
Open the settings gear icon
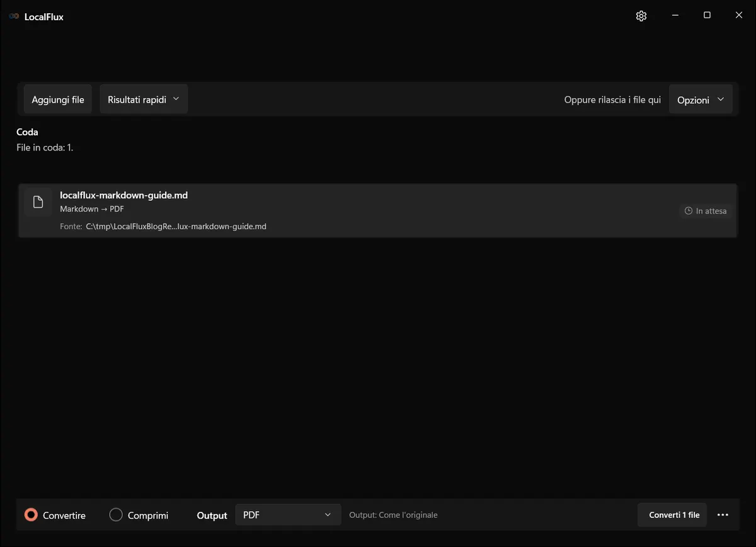pos(641,16)
